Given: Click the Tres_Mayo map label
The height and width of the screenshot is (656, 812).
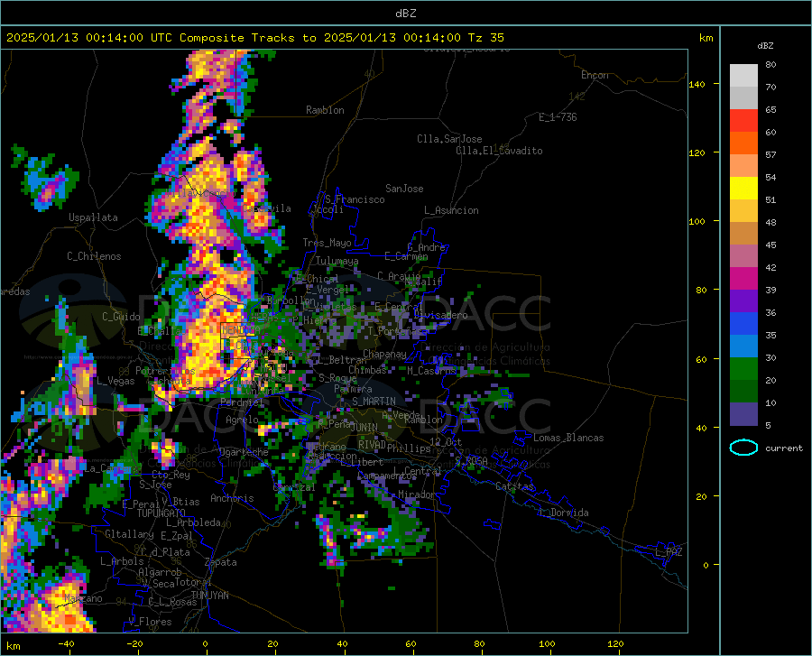Looking at the screenshot, I should [327, 243].
